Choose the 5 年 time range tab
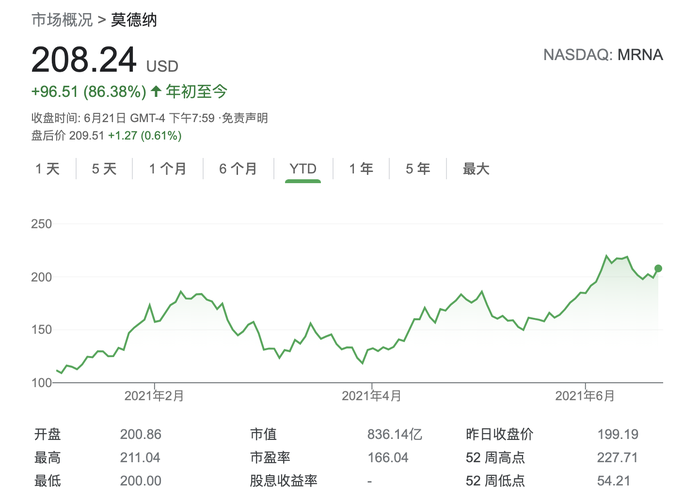 pyautogui.click(x=418, y=169)
